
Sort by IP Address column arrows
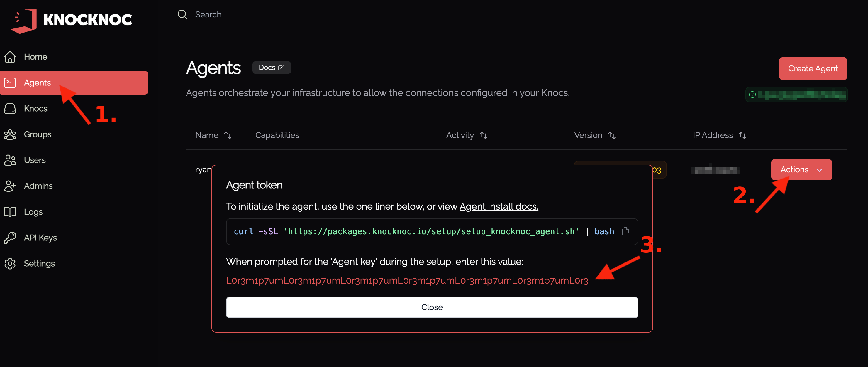pyautogui.click(x=742, y=135)
